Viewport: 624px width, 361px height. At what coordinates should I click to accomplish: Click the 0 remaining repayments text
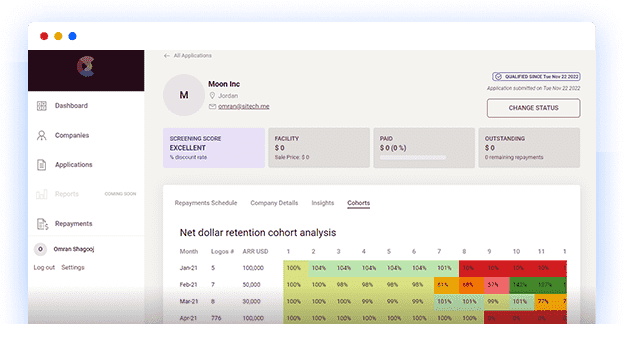(514, 158)
